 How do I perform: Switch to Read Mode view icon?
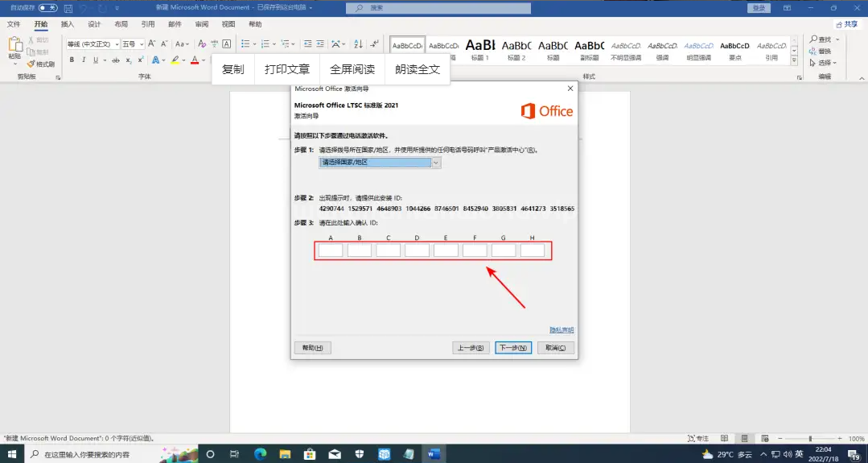point(725,439)
